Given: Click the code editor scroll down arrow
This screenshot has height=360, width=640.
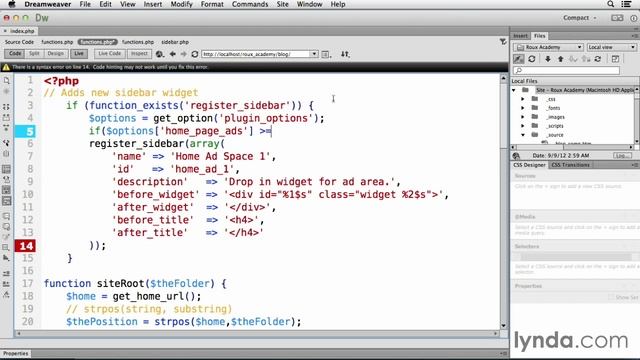Looking at the screenshot, I should pyautogui.click(x=504, y=325).
